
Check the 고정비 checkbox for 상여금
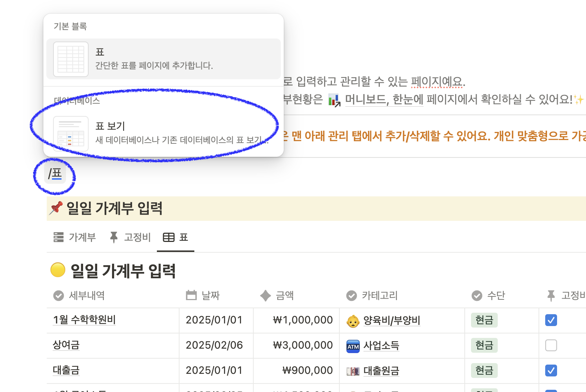(551, 345)
